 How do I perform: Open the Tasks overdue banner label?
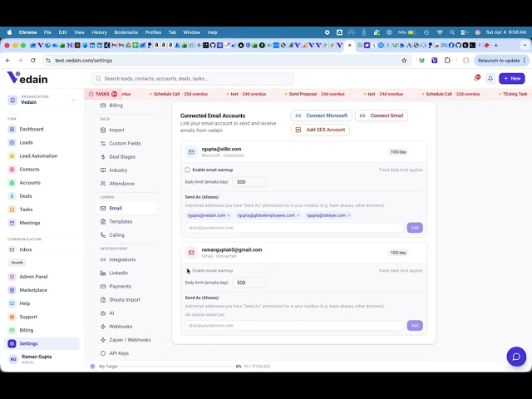pyautogui.click(x=102, y=94)
